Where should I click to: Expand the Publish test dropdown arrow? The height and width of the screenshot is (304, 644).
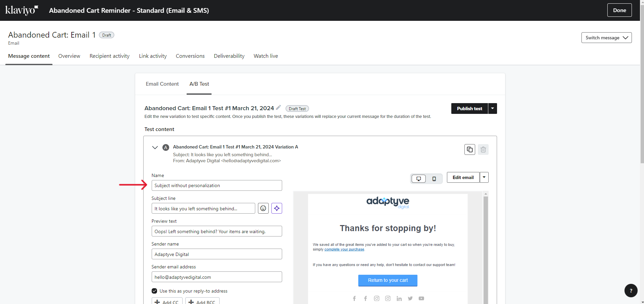[492, 108]
